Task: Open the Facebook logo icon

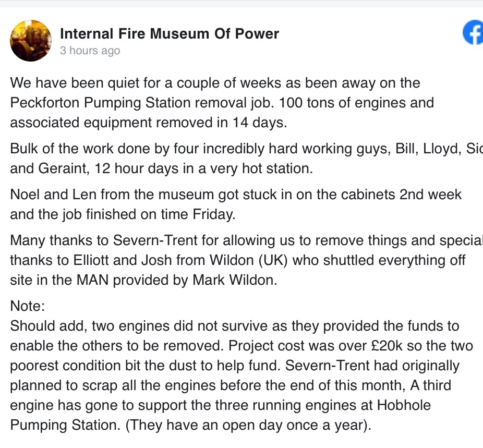Action: 473,33
